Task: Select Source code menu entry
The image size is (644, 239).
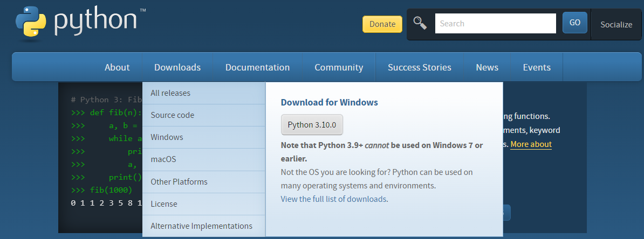Action: pos(204,115)
